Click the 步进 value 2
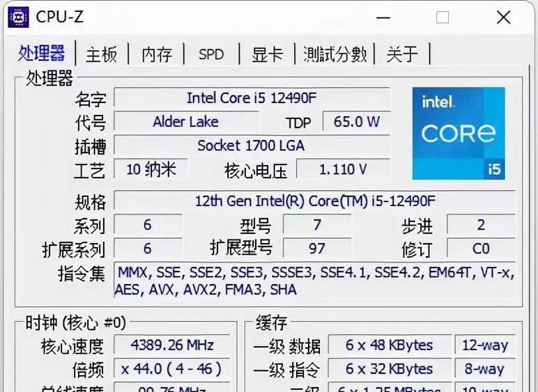The height and width of the screenshot is (392, 538). (481, 225)
